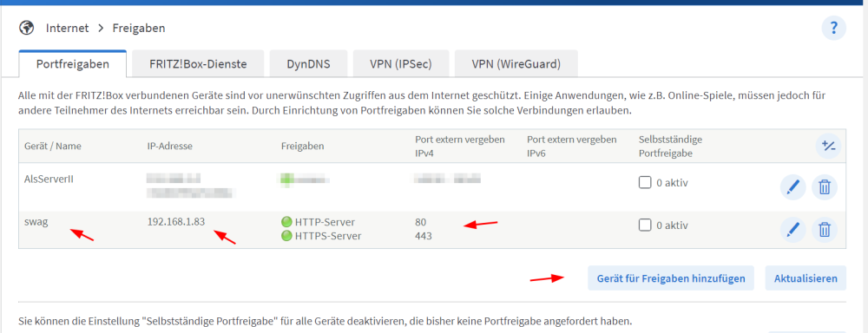This screenshot has width=868, height=333.
Task: Click the Internet breadcrumb link
Action: click(x=67, y=28)
